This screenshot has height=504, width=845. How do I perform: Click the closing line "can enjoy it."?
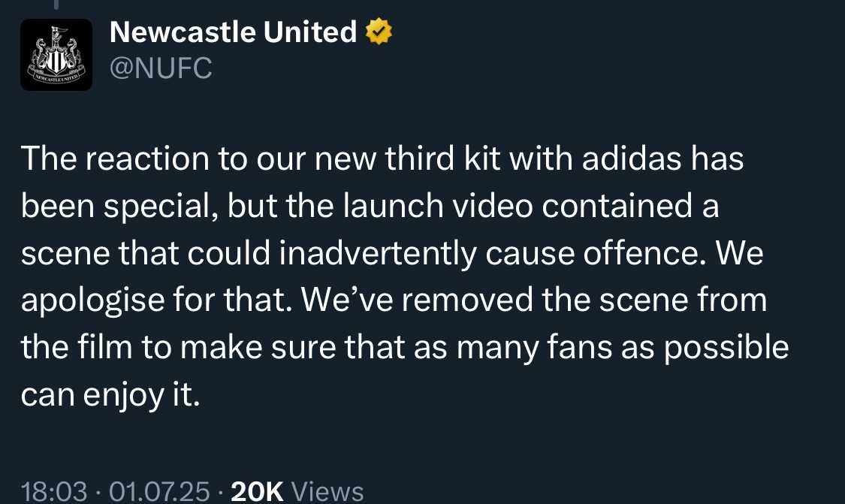click(110, 396)
